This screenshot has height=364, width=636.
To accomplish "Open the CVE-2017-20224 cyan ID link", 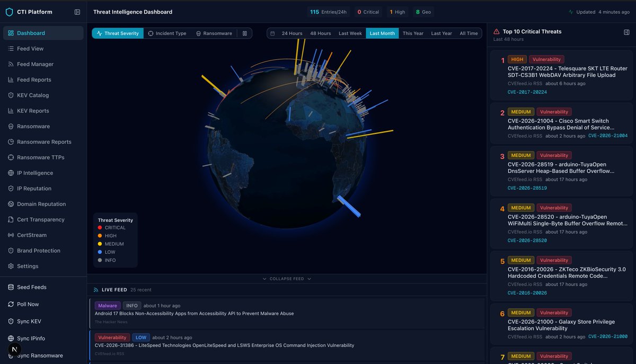I will (527, 92).
